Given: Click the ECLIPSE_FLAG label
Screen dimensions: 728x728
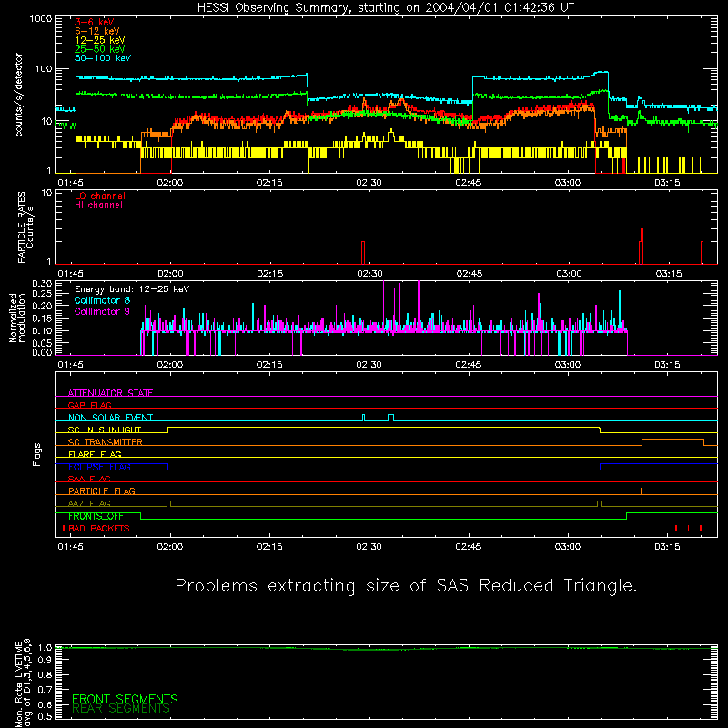Looking at the screenshot, I should tap(99, 467).
